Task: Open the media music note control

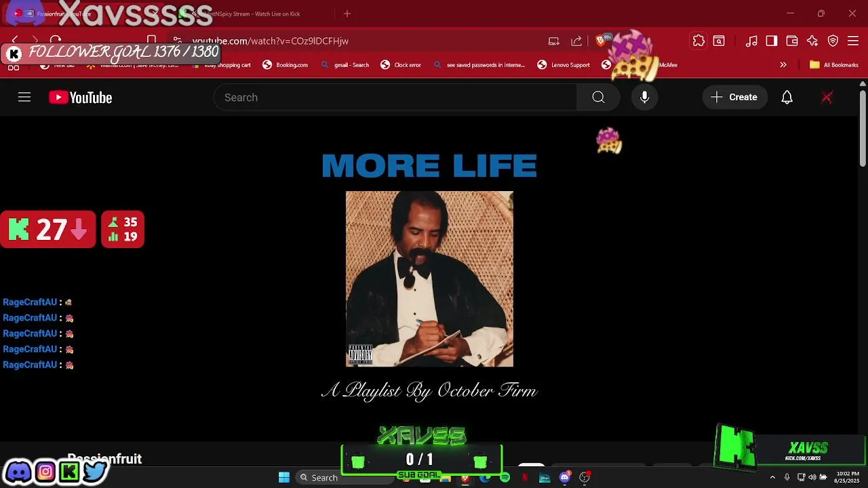Action: (751, 41)
